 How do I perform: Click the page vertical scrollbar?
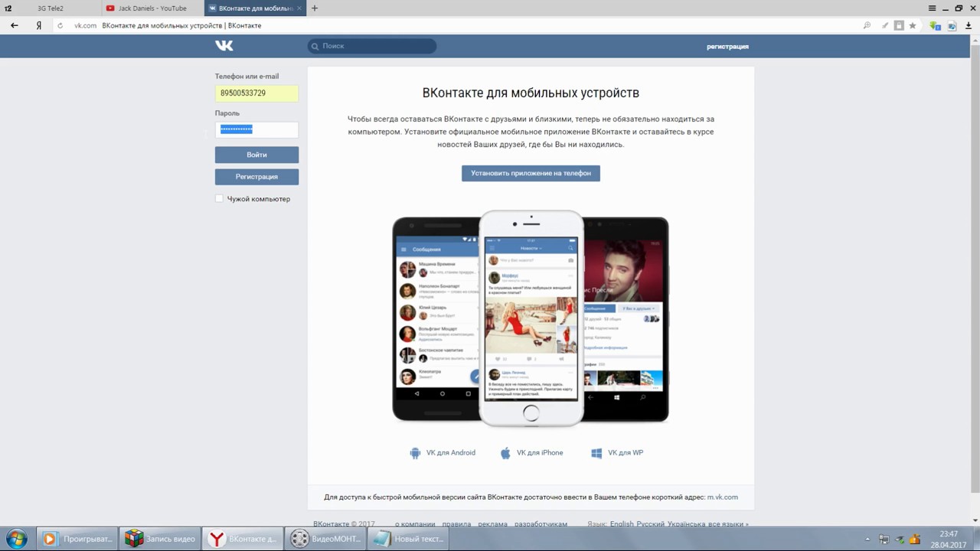[975, 268]
